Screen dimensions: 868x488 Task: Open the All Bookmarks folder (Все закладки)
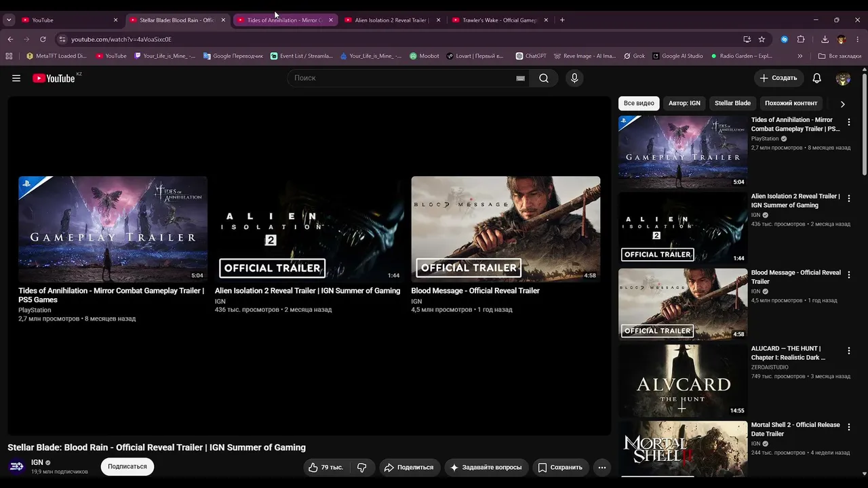click(x=838, y=56)
